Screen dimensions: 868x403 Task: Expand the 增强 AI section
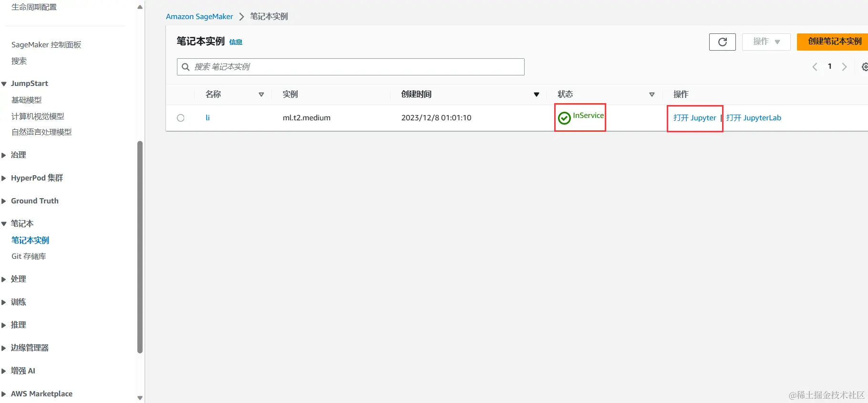pos(4,371)
